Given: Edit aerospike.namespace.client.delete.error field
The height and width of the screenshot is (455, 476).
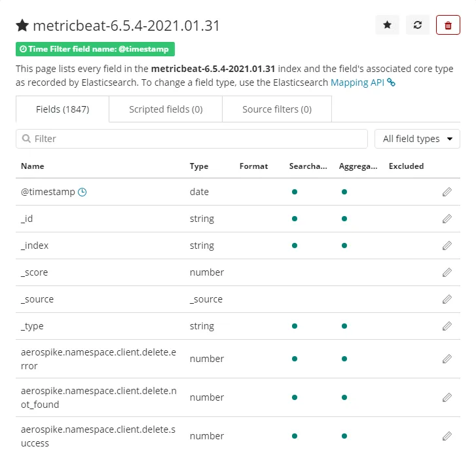Looking at the screenshot, I should pyautogui.click(x=447, y=359).
